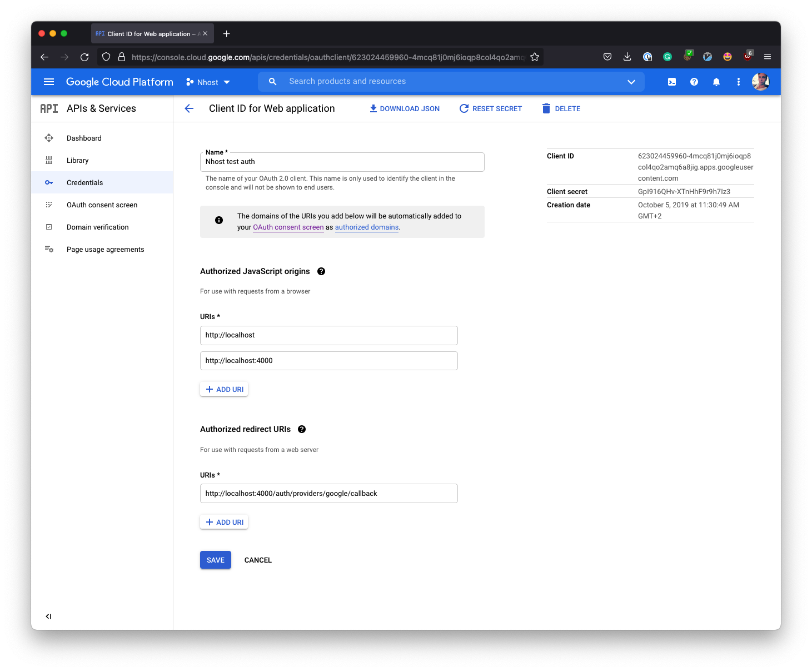Go back using the blue arrow
Image resolution: width=812 pixels, height=671 pixels.
(189, 108)
